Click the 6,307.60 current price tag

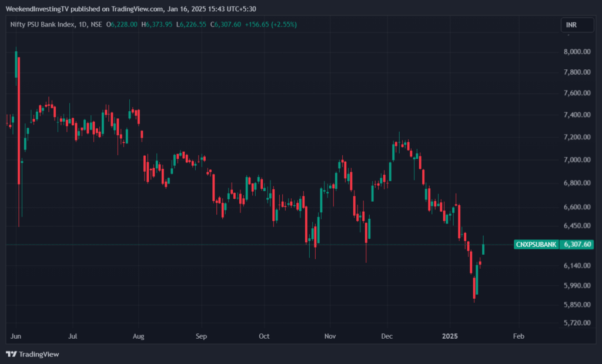click(x=577, y=245)
